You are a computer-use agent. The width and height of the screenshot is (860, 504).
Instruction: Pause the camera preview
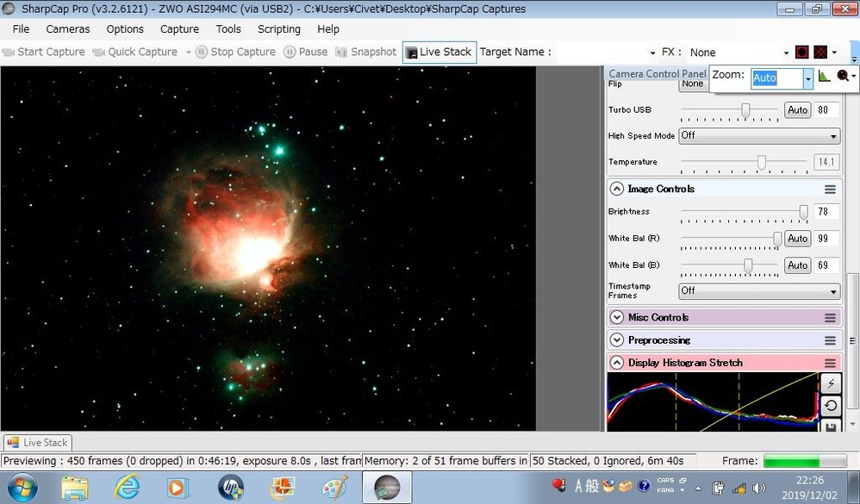[x=306, y=52]
